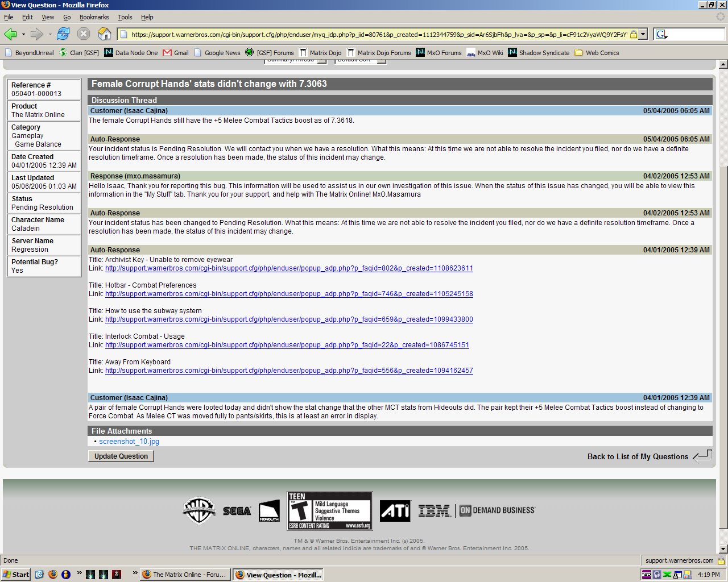
Task: Click the On Demand Business logo
Action: point(497,510)
